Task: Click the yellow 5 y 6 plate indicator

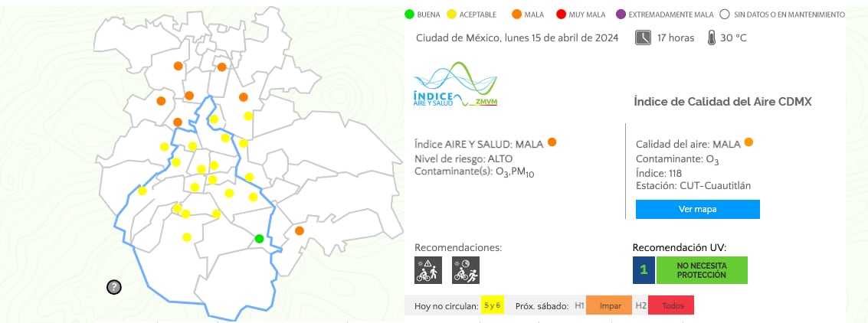Action: point(490,305)
